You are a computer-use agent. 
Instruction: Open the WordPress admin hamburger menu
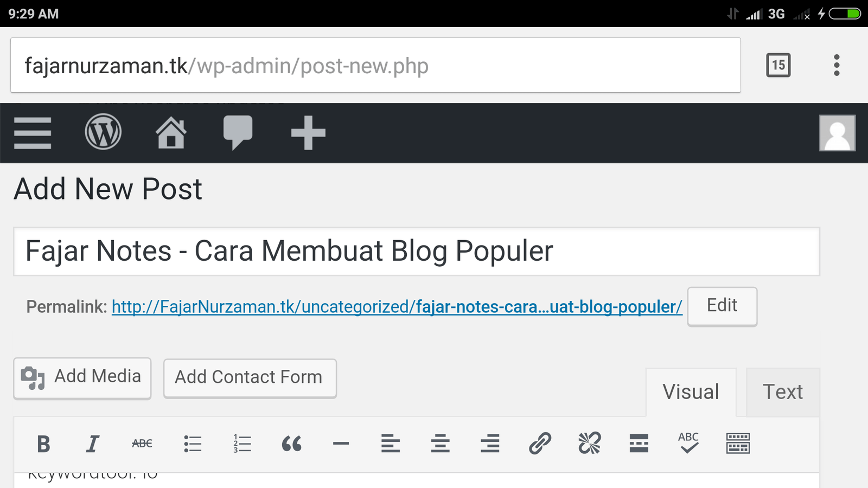pos(33,133)
